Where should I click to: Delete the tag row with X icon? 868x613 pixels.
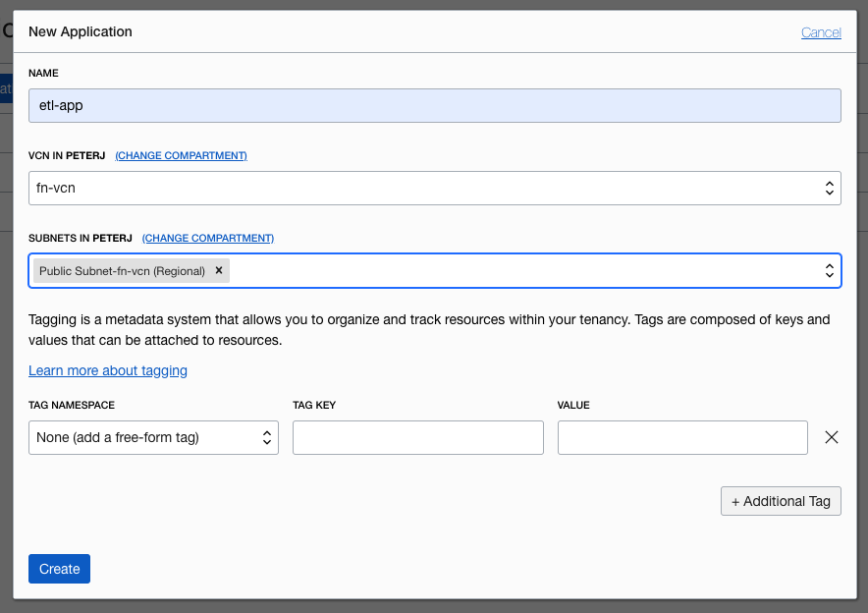tap(832, 437)
